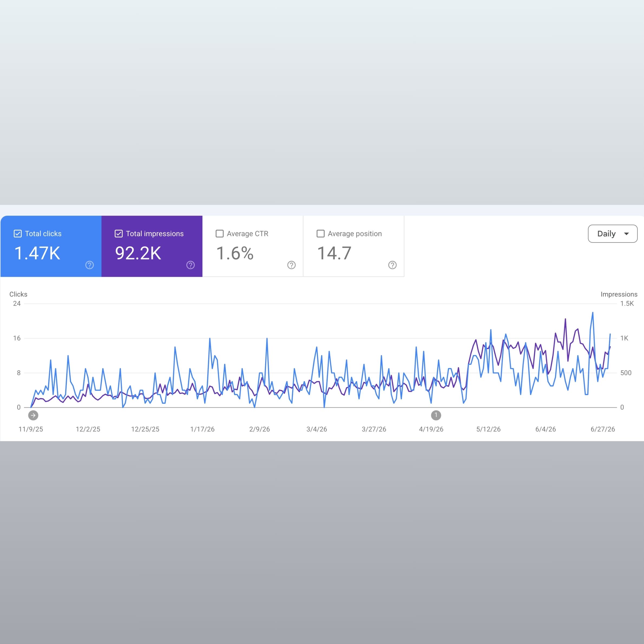This screenshot has width=644, height=644.
Task: Open the Daily granularity dropdown
Action: coord(613,234)
